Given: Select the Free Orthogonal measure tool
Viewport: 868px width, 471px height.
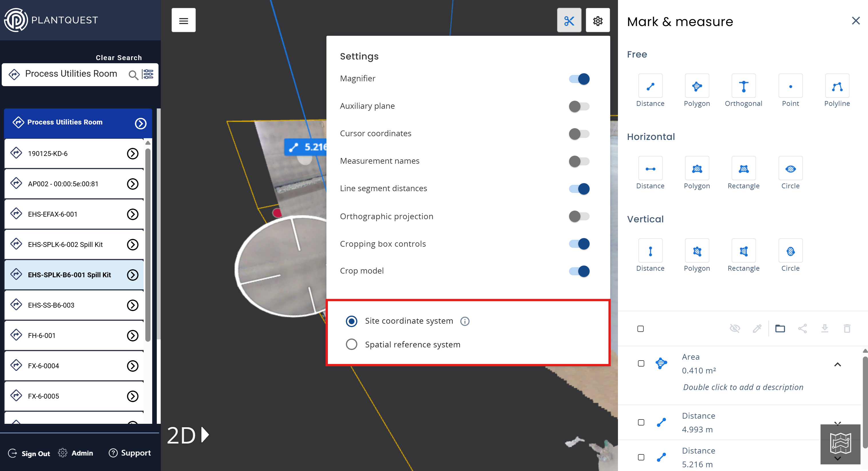Looking at the screenshot, I should (x=743, y=86).
